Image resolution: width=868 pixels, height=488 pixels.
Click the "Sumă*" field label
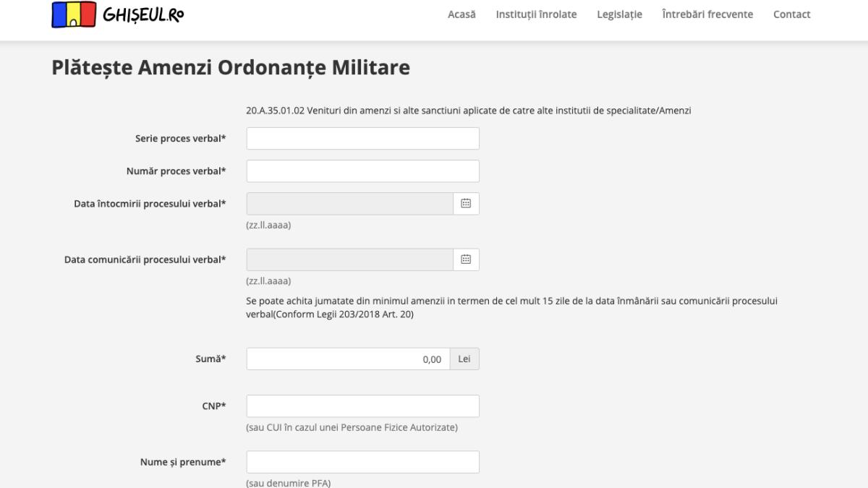211,359
